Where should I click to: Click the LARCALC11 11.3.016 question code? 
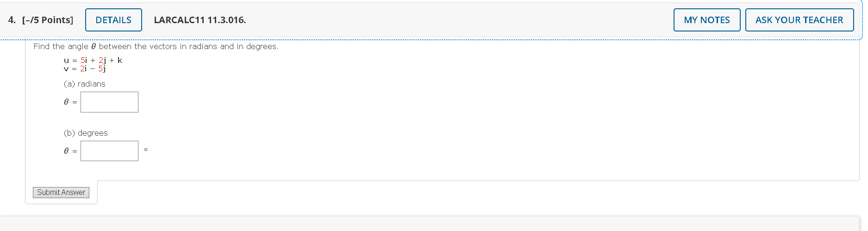point(200,20)
